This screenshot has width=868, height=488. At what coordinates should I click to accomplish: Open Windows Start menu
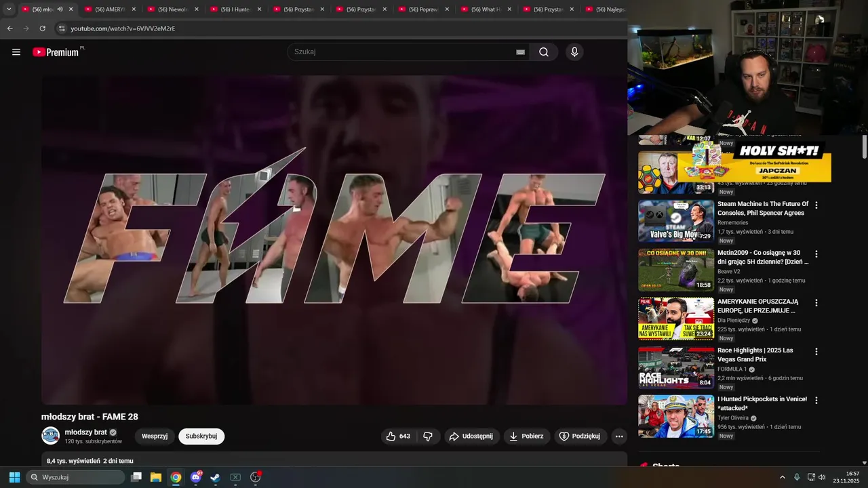coord(14,477)
